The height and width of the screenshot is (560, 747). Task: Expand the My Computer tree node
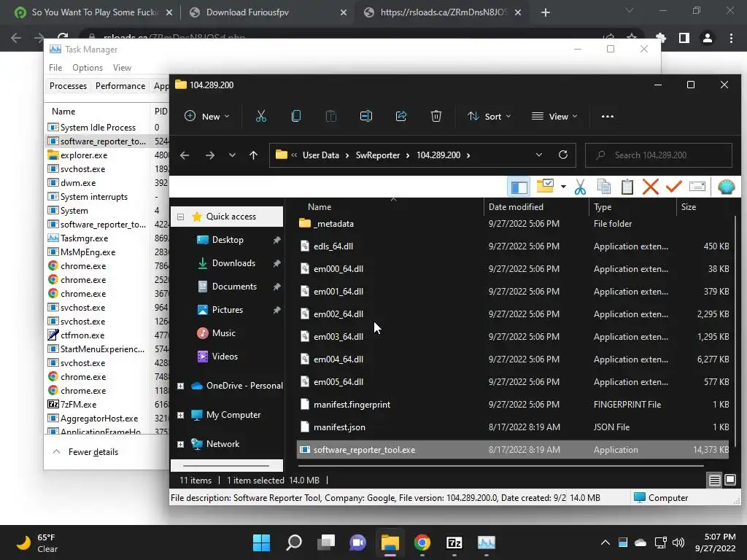tap(181, 415)
